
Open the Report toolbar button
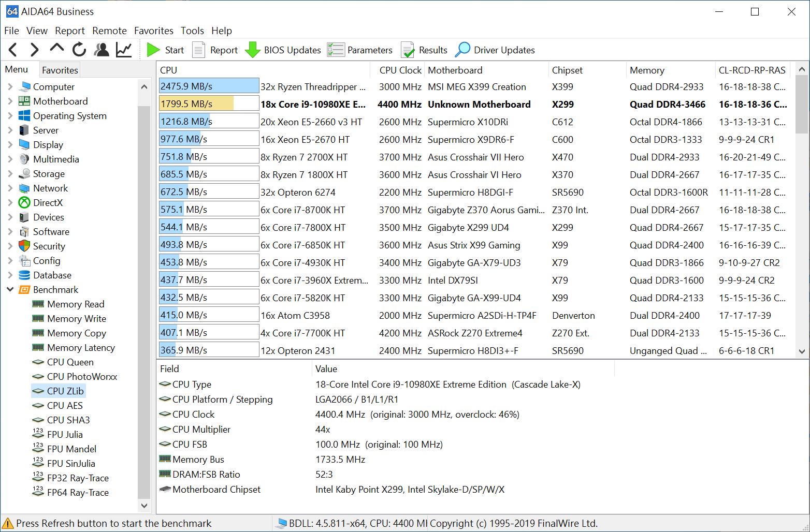pyautogui.click(x=215, y=50)
